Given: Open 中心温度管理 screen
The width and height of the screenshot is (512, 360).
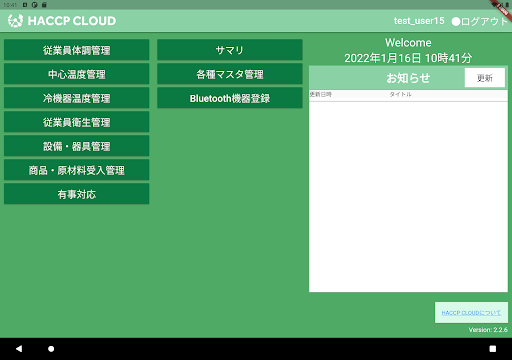Looking at the screenshot, I should [76, 74].
